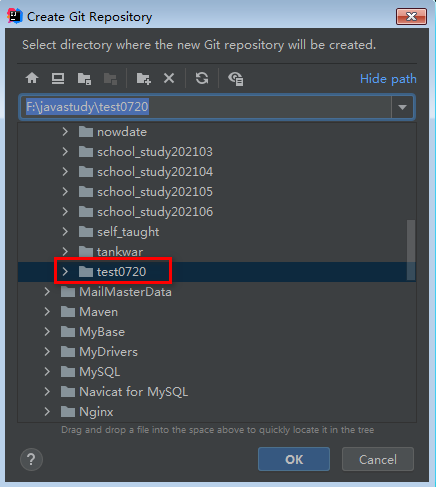
Task: Confirm with the OK button
Action: 294,459
